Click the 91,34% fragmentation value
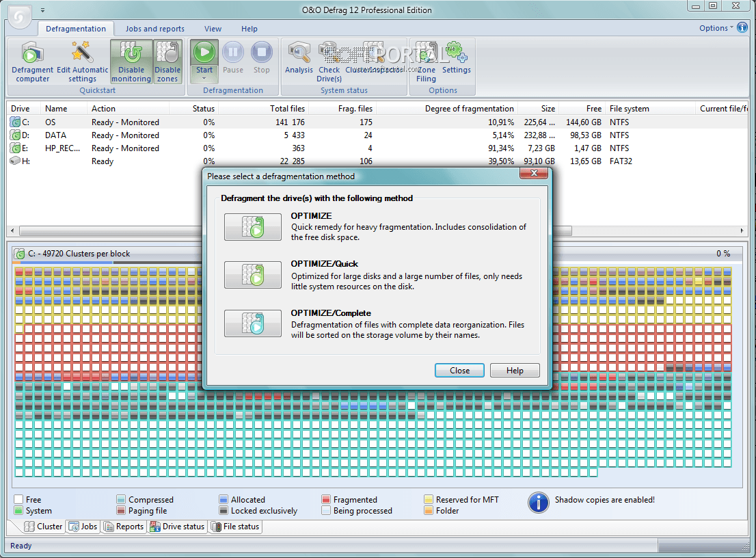The image size is (756, 558). (501, 148)
